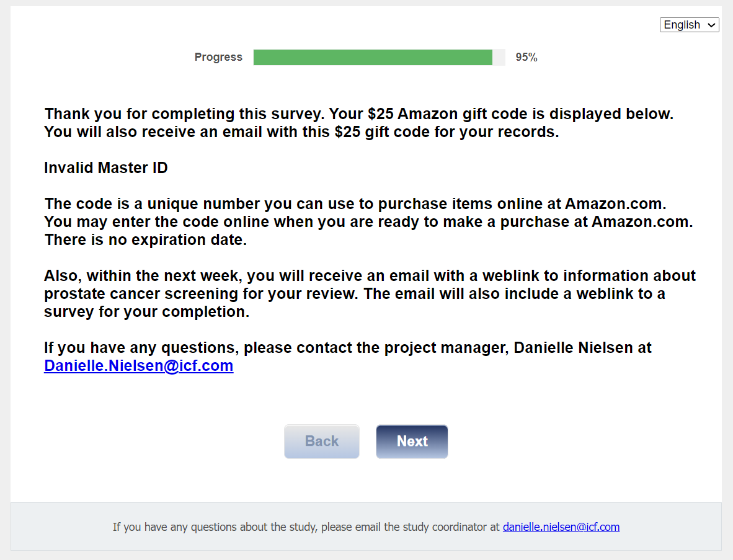Open the English language dropdown
Image resolution: width=733 pixels, height=560 pixels.
[689, 25]
